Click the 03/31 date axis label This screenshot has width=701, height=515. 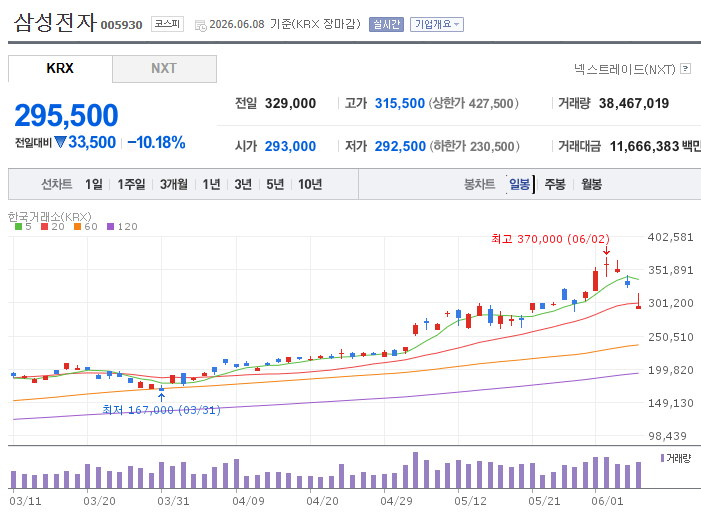tap(173, 501)
